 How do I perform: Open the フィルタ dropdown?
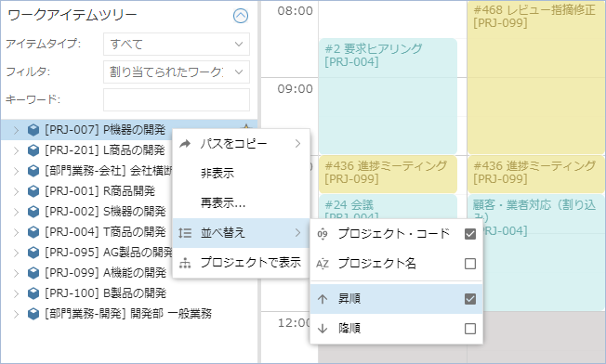[177, 71]
